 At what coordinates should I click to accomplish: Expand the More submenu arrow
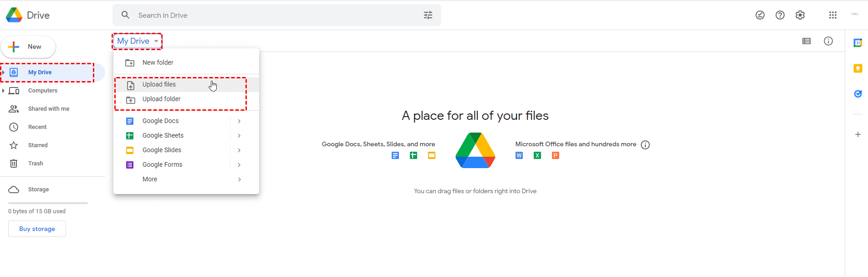point(239,180)
